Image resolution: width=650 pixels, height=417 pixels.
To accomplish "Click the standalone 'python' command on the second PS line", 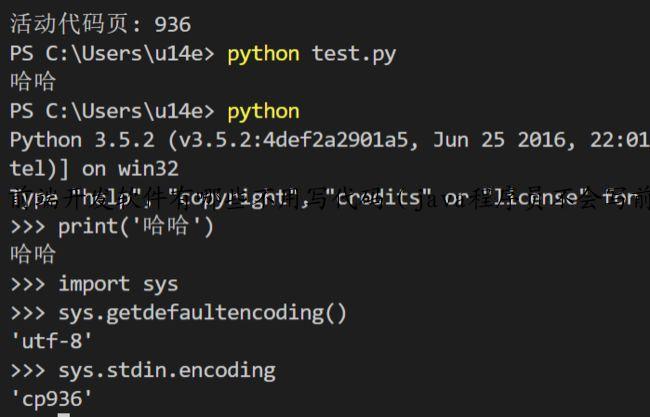I will click(x=263, y=111).
